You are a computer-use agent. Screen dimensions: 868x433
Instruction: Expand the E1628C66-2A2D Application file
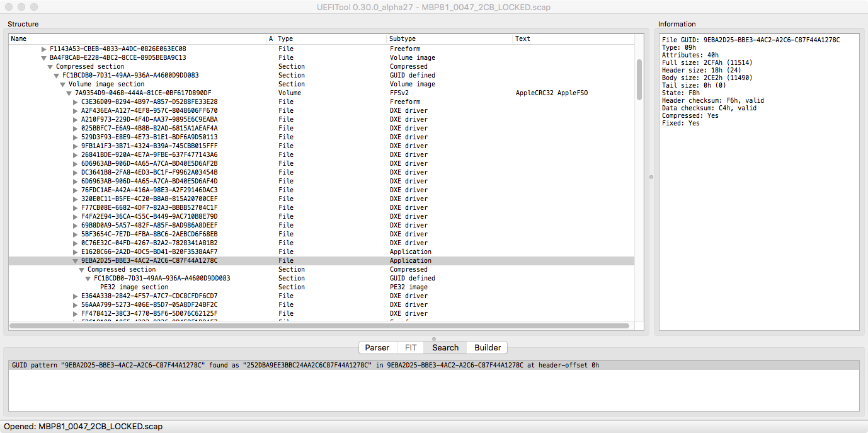pos(76,252)
